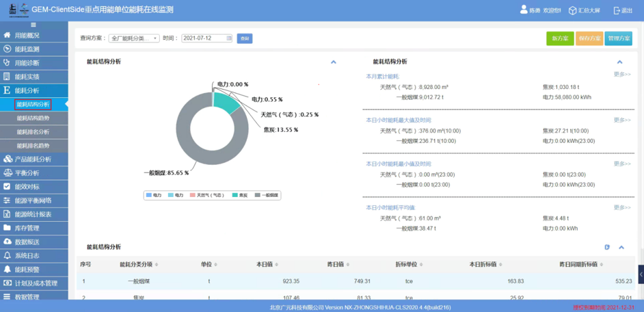
Task: Select 能耗结构趋势 in the sidebar
Action: (x=33, y=118)
